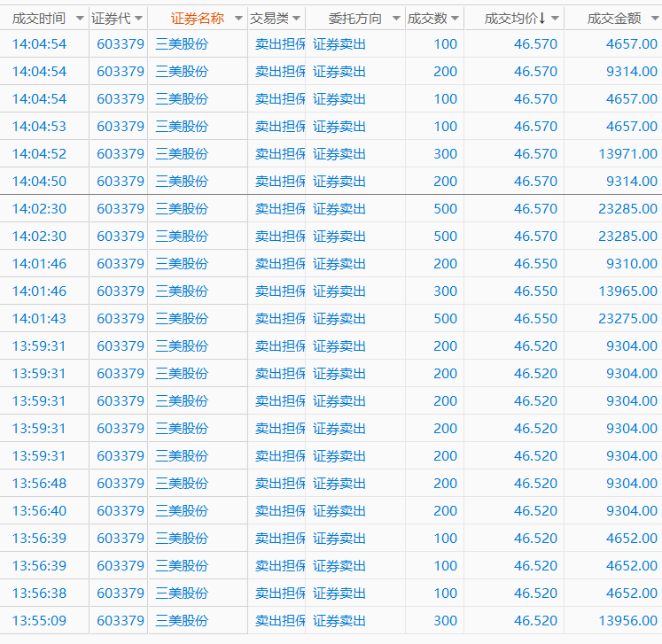Sort by the 成交数 column header
662x644 pixels.
pyautogui.click(x=427, y=19)
